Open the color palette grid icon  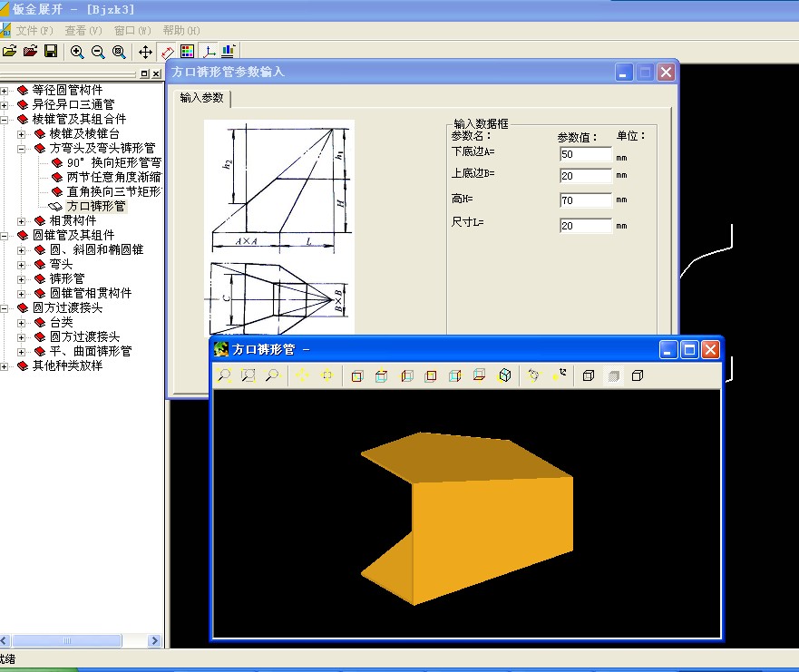188,52
